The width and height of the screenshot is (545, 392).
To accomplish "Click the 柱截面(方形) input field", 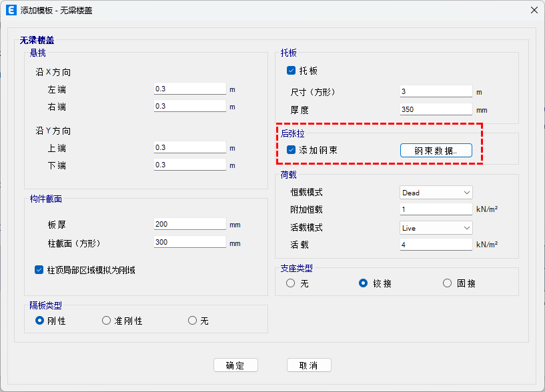I will [189, 243].
